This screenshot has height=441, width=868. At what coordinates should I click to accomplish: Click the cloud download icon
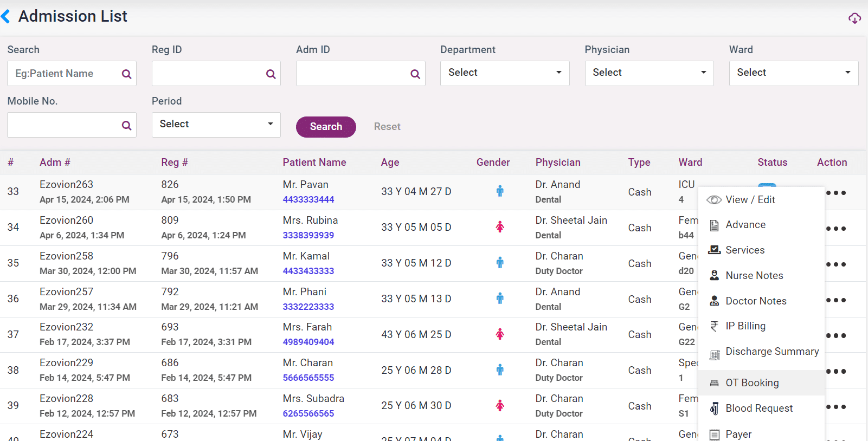[854, 18]
